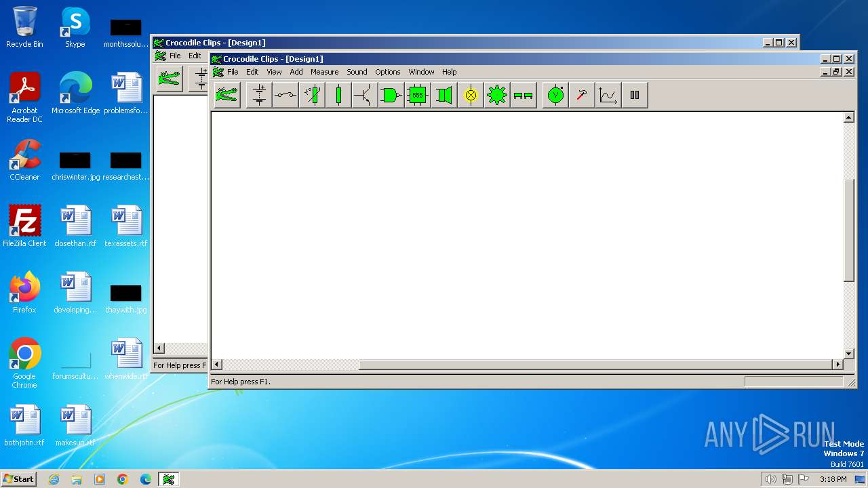Click left scroll arrow in background window

pyautogui.click(x=159, y=348)
